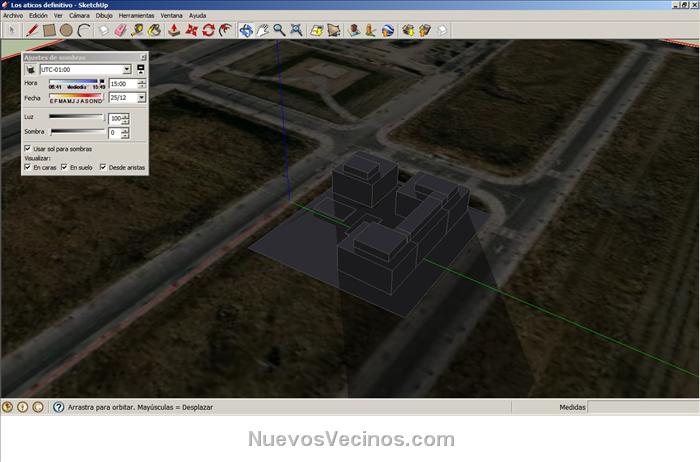Activate the Zoom magnifier tool
This screenshot has width=700, height=462.
point(280,30)
